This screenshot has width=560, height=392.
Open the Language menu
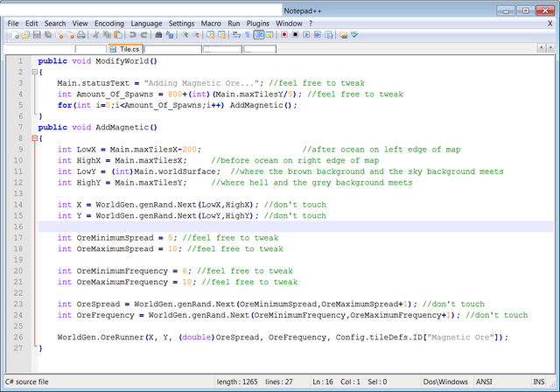146,24
